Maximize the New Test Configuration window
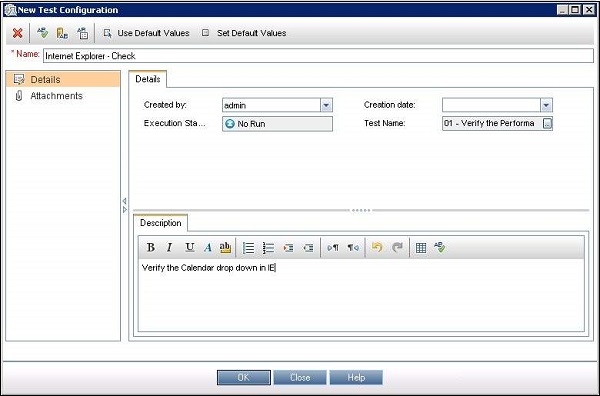 click(x=575, y=10)
